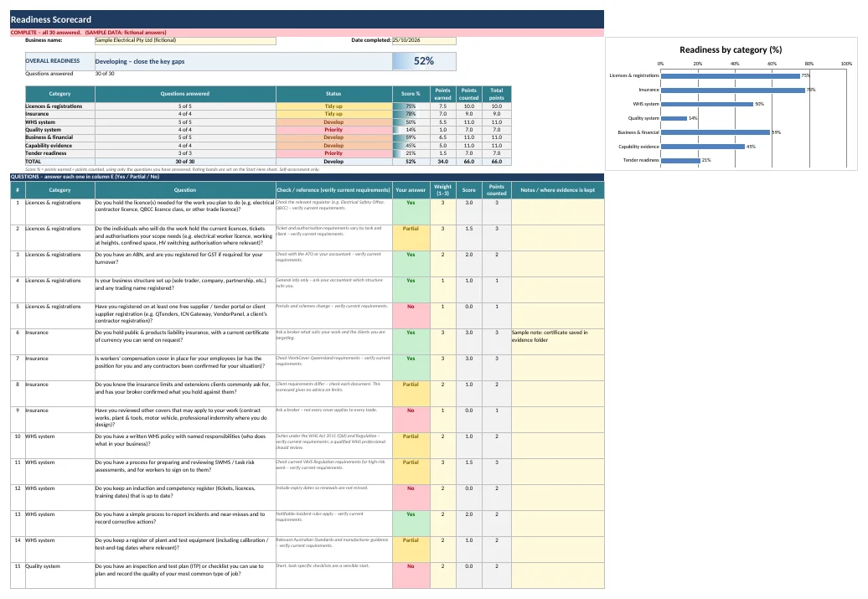Select 'Develop' status in Capability evidence row
This screenshot has height=599, width=868.
[x=333, y=146]
